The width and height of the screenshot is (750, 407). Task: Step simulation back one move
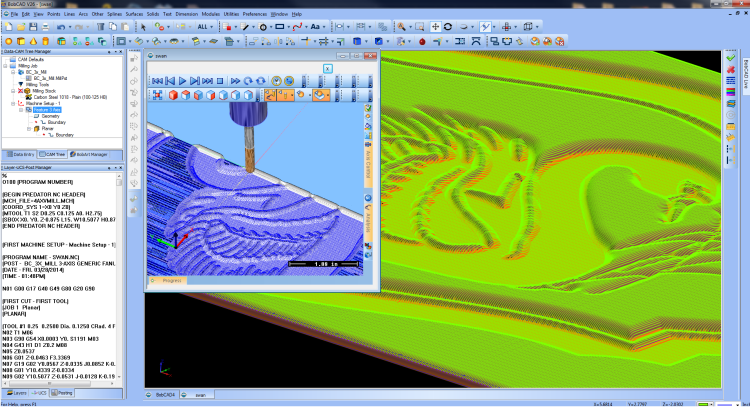coord(170,81)
